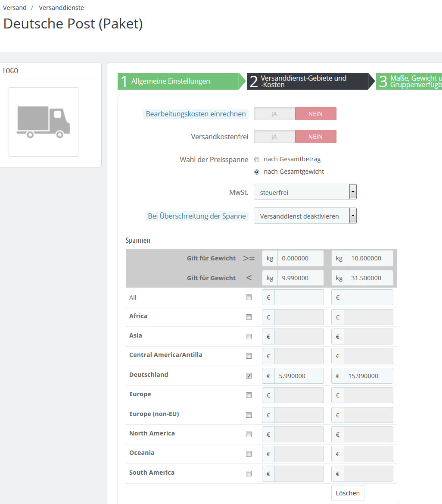The width and height of the screenshot is (442, 504).
Task: Tick the Africa zone checkbox
Action: coord(249,317)
